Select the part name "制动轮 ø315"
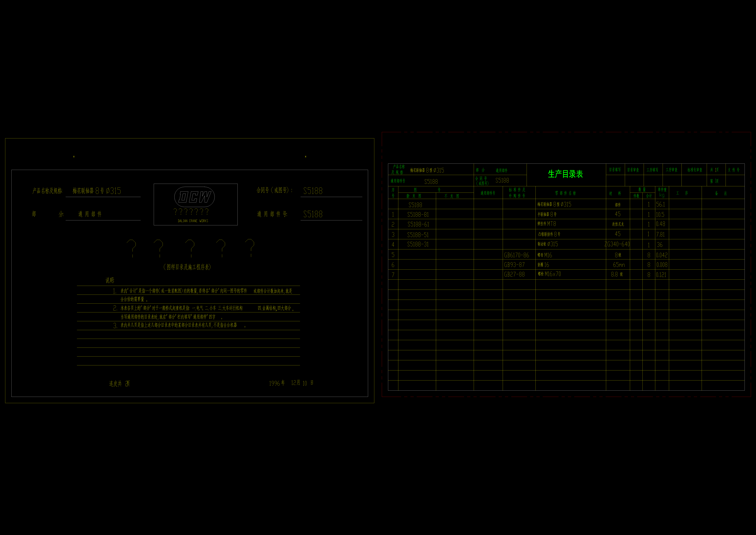The width and height of the screenshot is (756, 535). (x=548, y=244)
